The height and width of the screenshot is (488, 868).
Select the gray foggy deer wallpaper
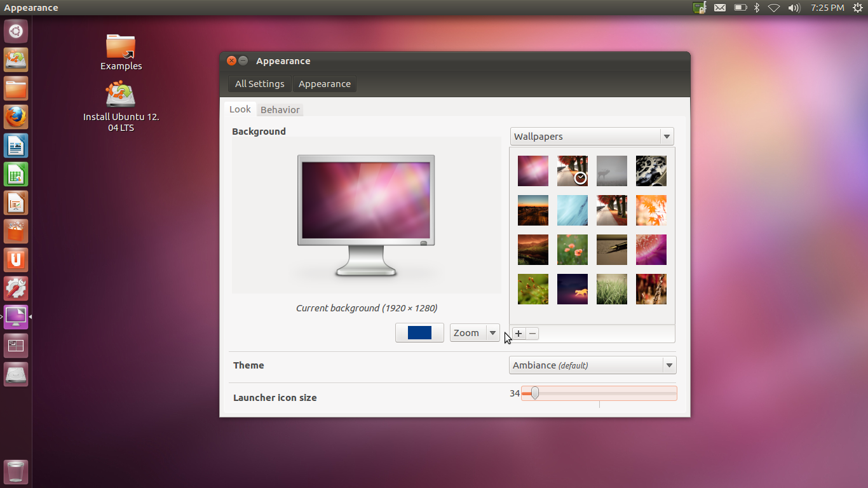(612, 171)
